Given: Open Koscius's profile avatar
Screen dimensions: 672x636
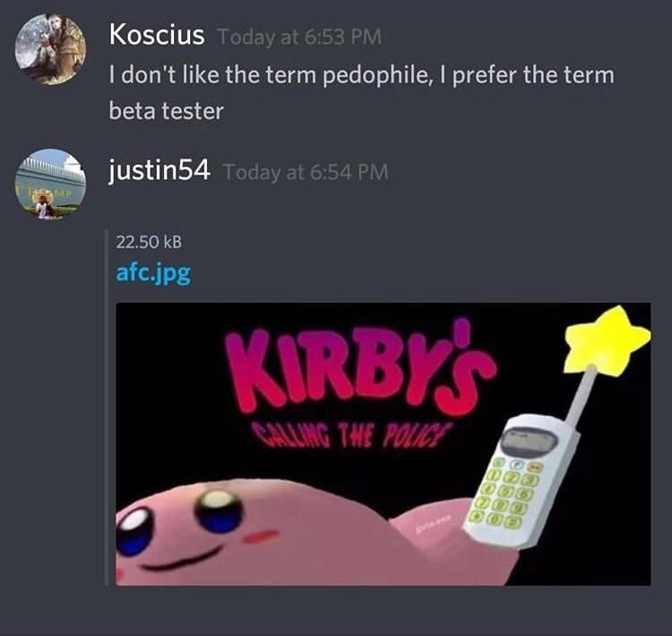Looking at the screenshot, I should [x=50, y=49].
